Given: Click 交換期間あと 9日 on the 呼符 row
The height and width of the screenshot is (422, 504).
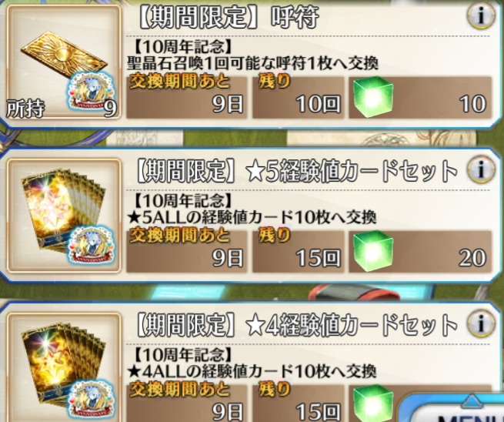Looking at the screenshot, I should point(187,97).
